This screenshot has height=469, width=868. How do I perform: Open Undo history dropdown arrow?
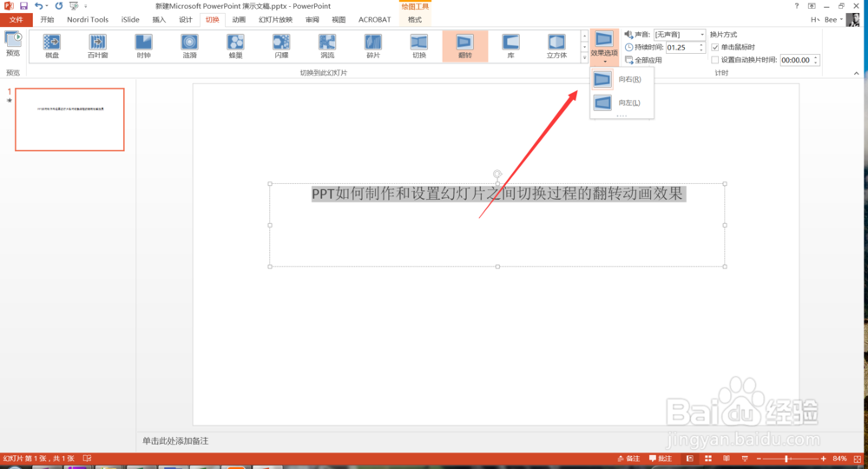click(47, 6)
